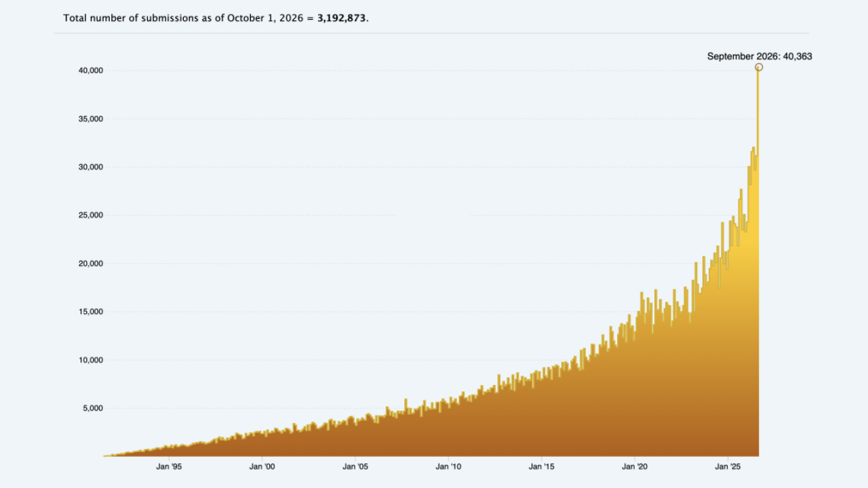Click the 40,000 y-axis label
Screen dimensions: 868x488
(x=89, y=70)
